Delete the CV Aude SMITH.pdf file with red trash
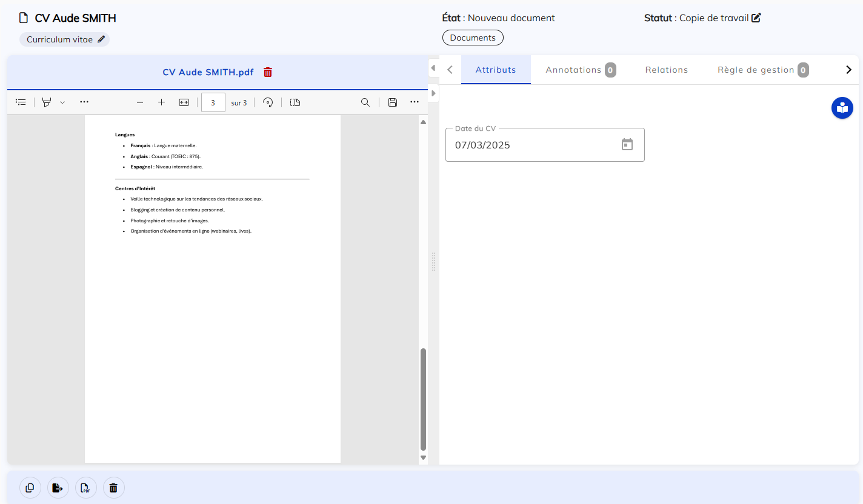Viewport: 863px width, 504px height. click(268, 72)
